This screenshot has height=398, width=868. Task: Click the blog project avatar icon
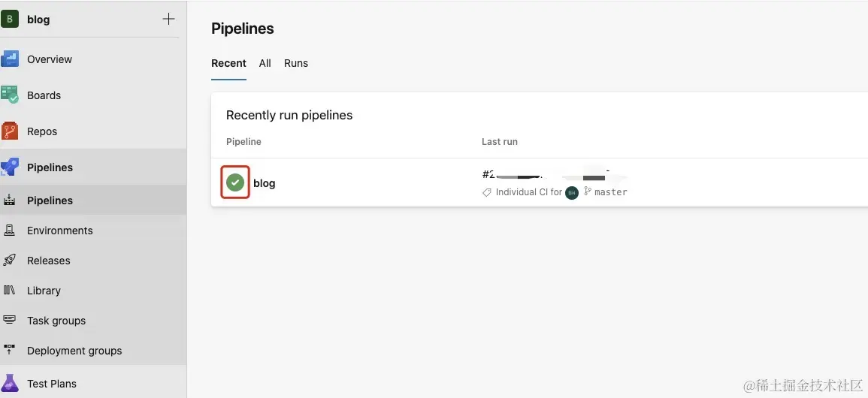pos(10,20)
